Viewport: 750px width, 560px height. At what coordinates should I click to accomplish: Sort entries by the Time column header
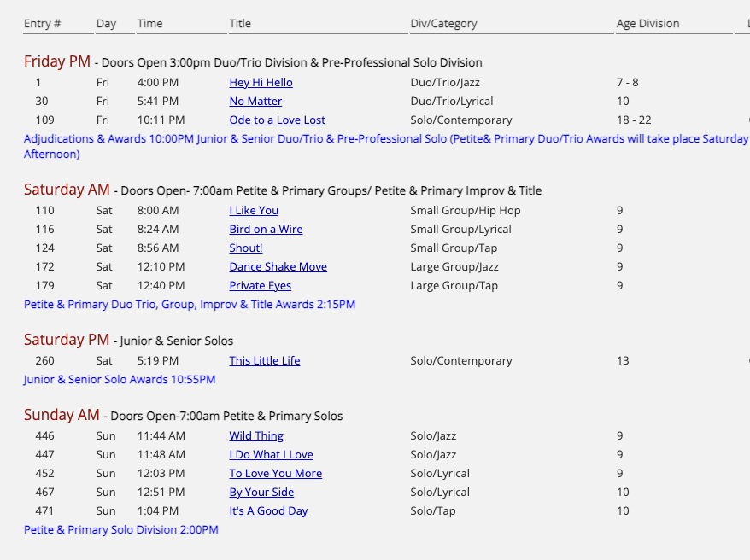[149, 23]
